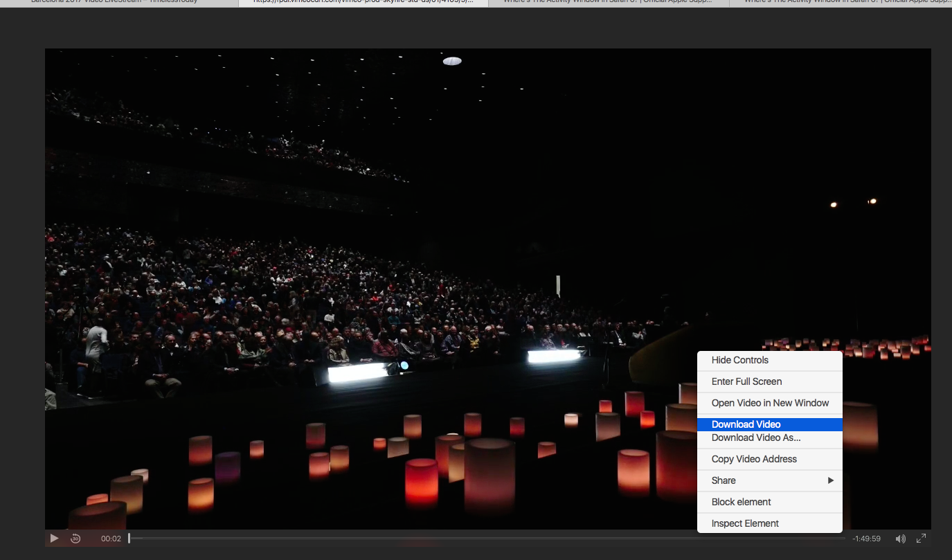The image size is (952, 560).
Task: Click the 00:02 elapsed time display
Action: [111, 539]
